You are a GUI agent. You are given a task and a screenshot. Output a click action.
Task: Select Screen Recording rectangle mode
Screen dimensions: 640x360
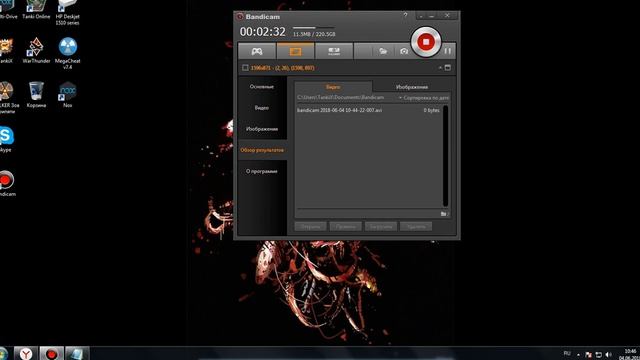click(295, 51)
